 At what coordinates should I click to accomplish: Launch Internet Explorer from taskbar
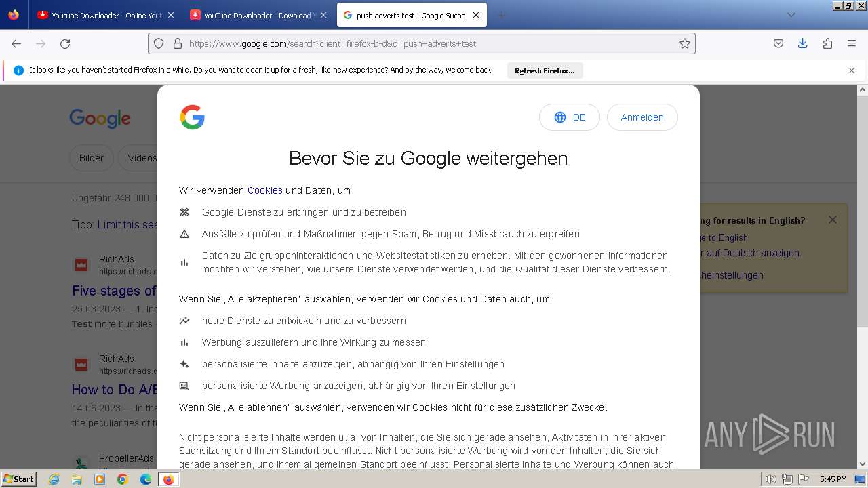(x=54, y=479)
